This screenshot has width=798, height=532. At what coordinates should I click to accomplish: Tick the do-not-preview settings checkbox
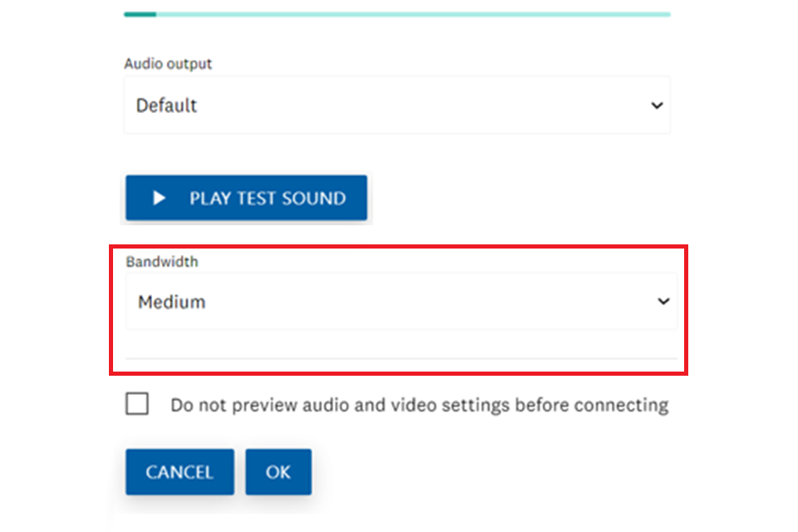[137, 405]
